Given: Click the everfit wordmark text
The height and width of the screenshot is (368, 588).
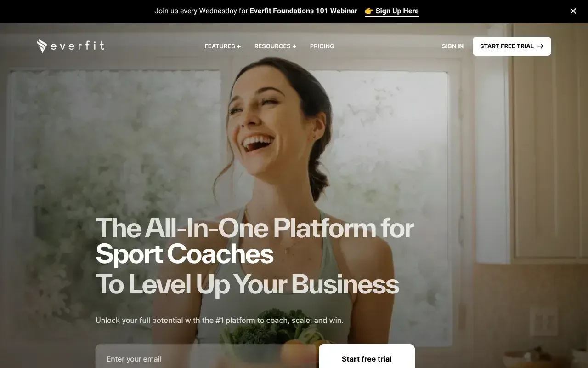Looking at the screenshot, I should (x=78, y=46).
